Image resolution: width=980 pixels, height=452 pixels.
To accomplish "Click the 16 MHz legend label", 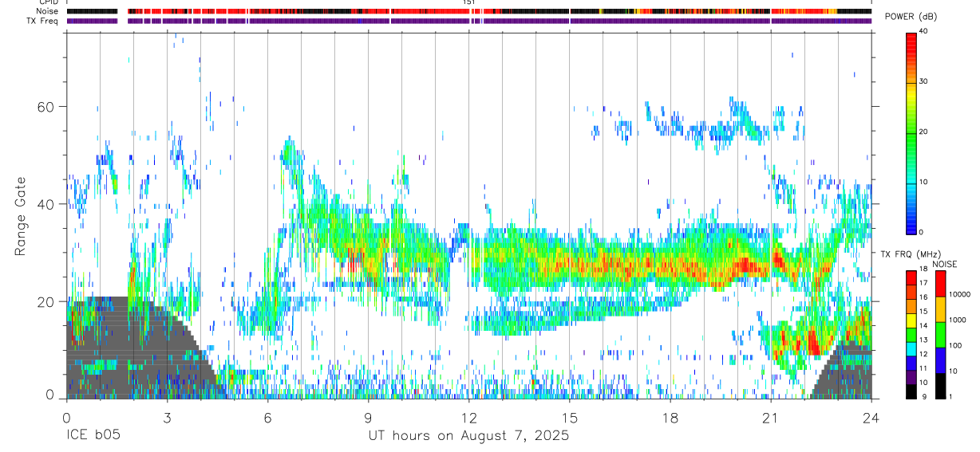I will point(923,297).
